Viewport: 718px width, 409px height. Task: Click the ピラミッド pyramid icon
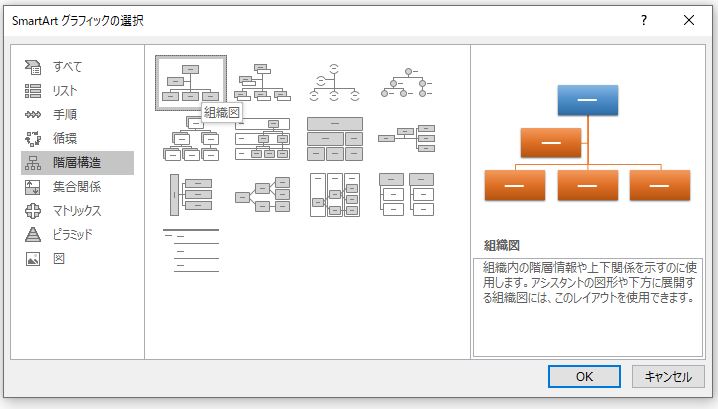click(33, 234)
